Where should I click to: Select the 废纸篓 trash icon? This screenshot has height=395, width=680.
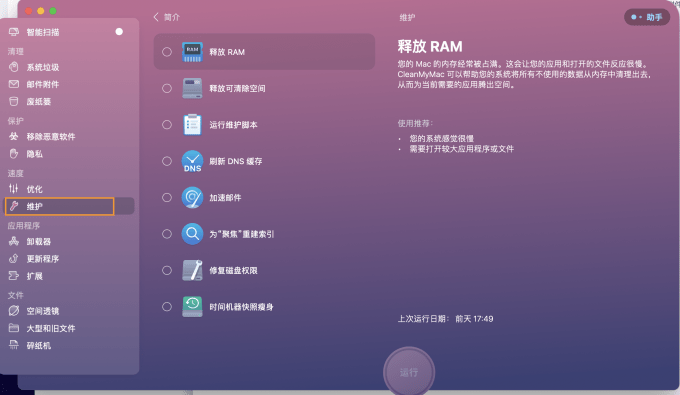(14, 101)
